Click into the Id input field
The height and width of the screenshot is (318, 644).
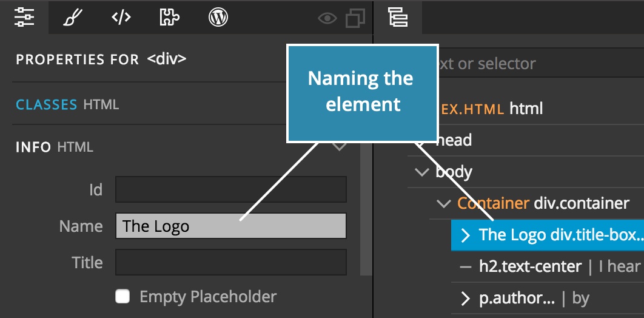231,189
